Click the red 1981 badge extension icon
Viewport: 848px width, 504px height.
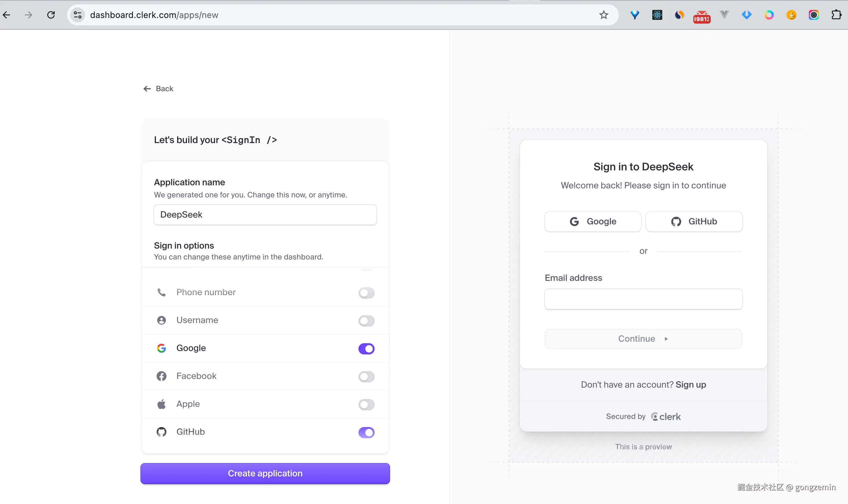pyautogui.click(x=701, y=16)
